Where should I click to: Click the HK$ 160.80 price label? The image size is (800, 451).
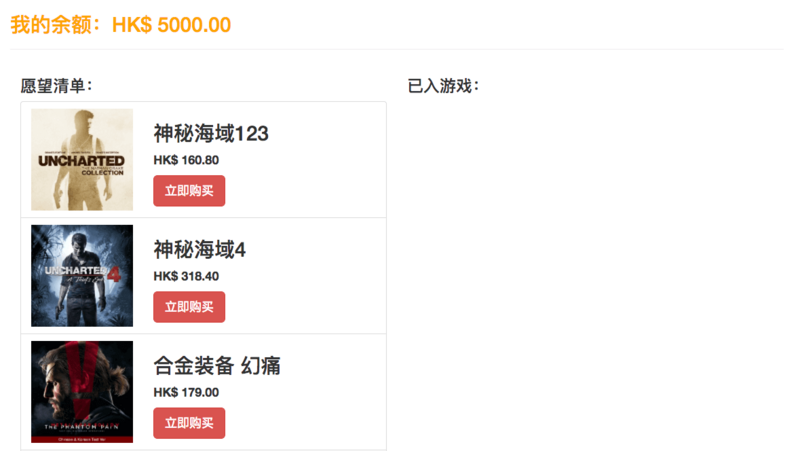click(x=186, y=160)
